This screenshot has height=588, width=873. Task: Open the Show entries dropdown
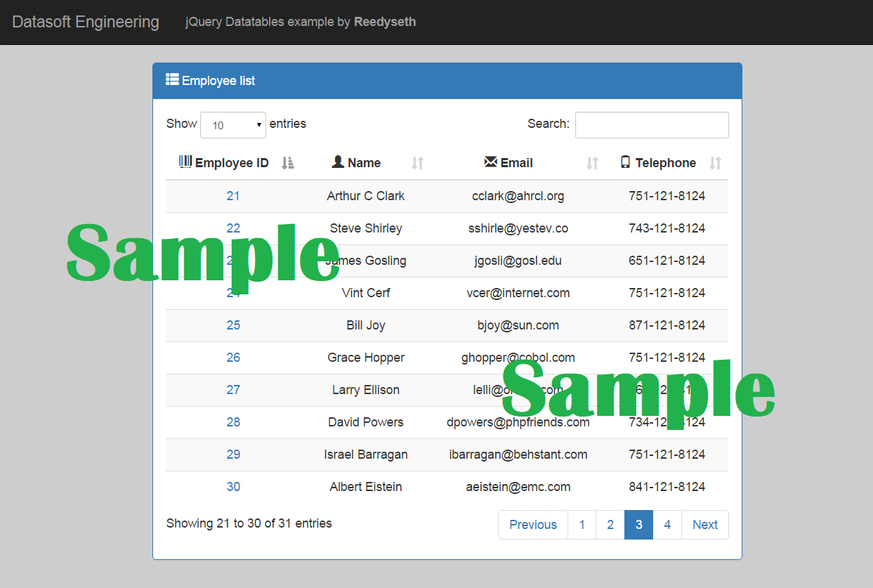[233, 125]
